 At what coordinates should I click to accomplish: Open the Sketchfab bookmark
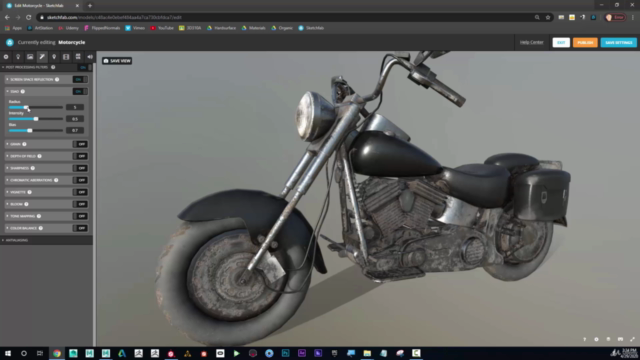tap(311, 28)
